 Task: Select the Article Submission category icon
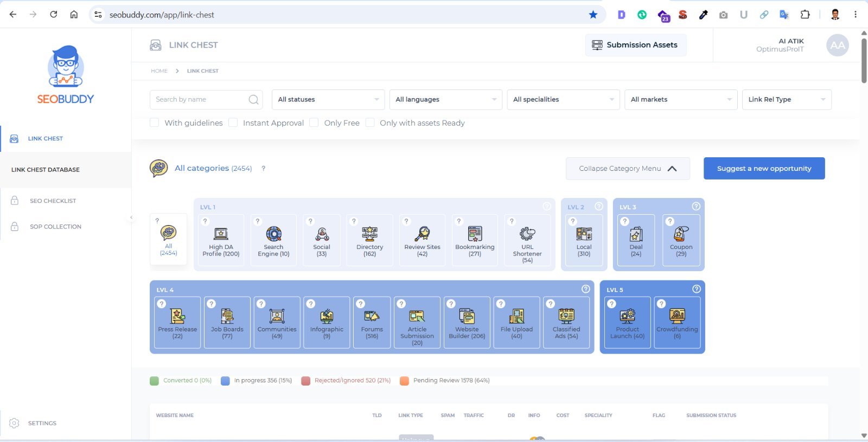(x=417, y=316)
